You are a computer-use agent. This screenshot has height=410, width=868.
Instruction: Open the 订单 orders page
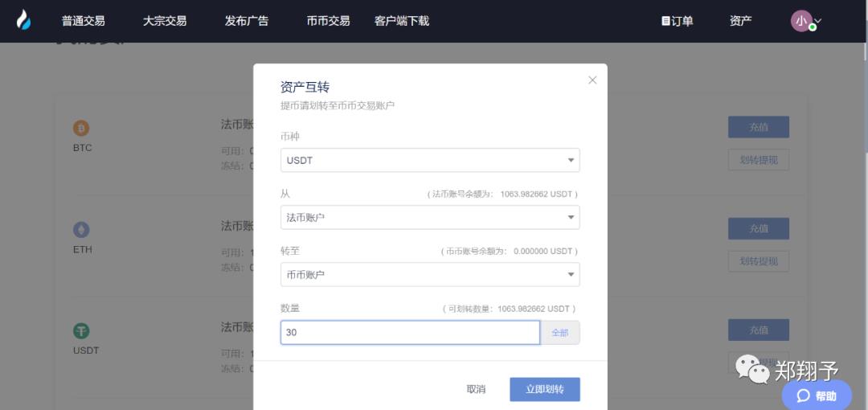pos(677,21)
